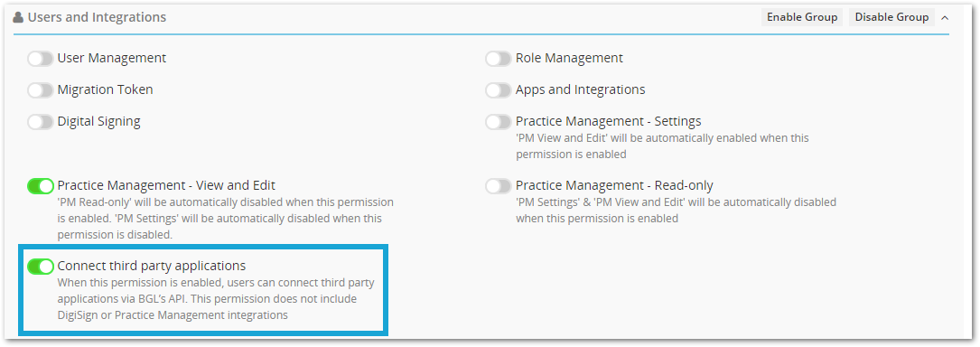Click the user icon beside Users and Integrations

click(18, 17)
